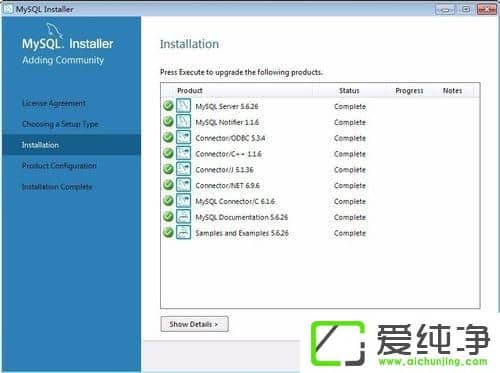Jump to Installation Complete step
The width and height of the screenshot is (500, 373).
click(57, 187)
